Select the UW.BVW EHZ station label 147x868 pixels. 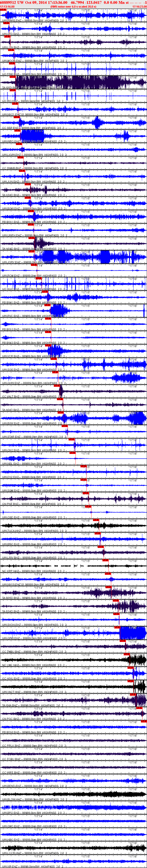pyautogui.click(x=34, y=423)
